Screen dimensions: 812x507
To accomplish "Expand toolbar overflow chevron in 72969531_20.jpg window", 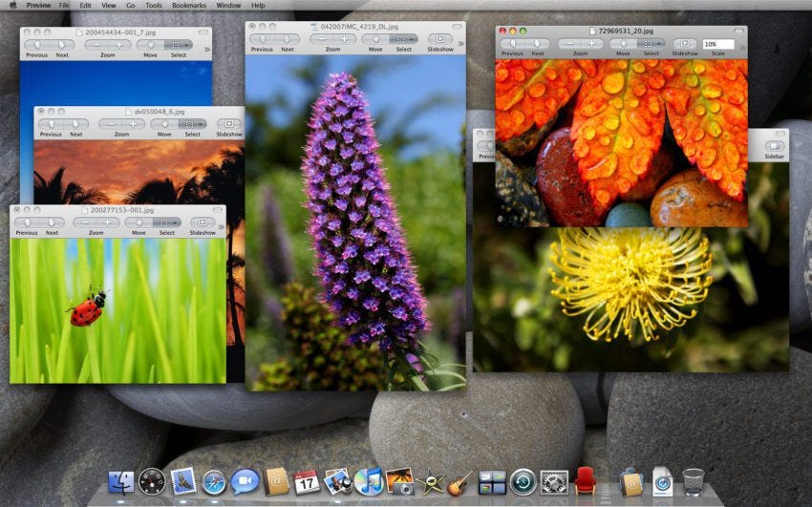I will click(742, 48).
